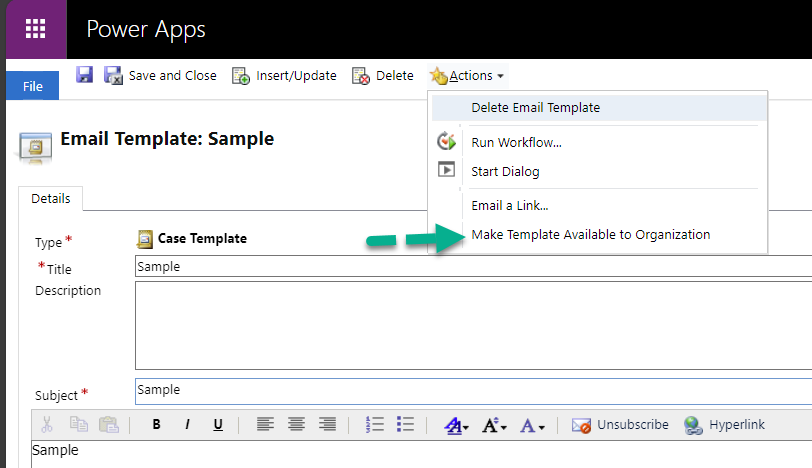Insert a bulleted list

(x=405, y=425)
